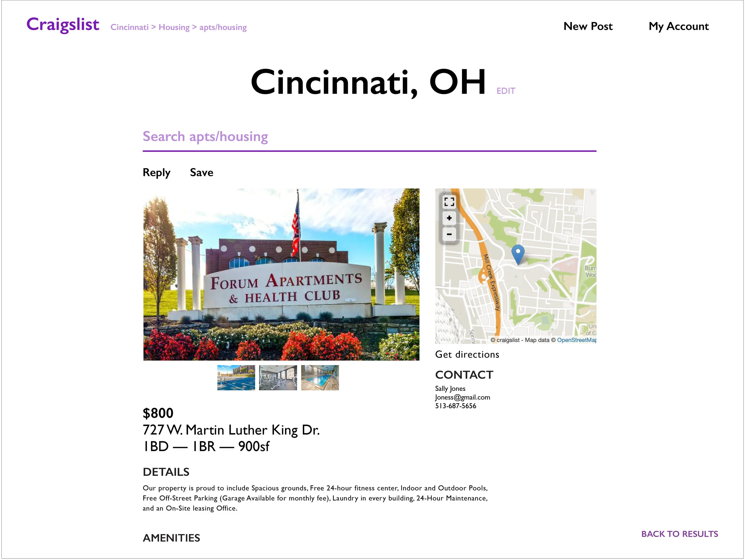Screen dimensions: 745x560
Task: Zoom out on the map
Action: (449, 234)
